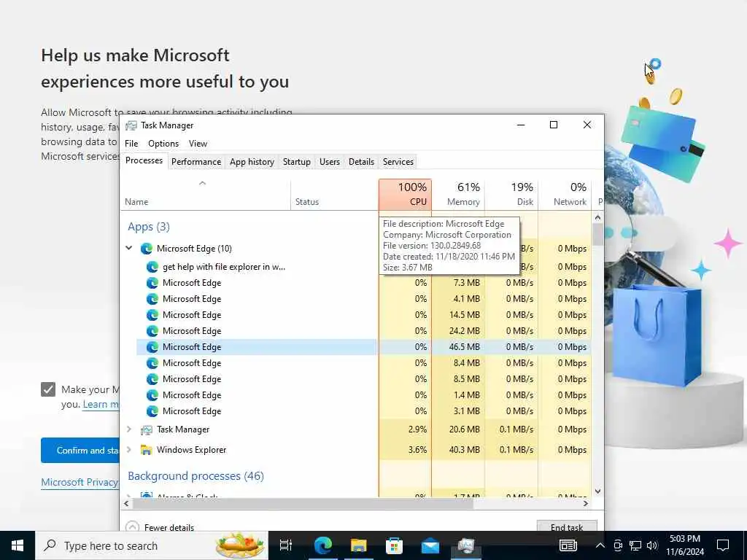The image size is (747, 560).
Task: Click the taskbar clock showing 5:03 PM
Action: click(x=684, y=545)
